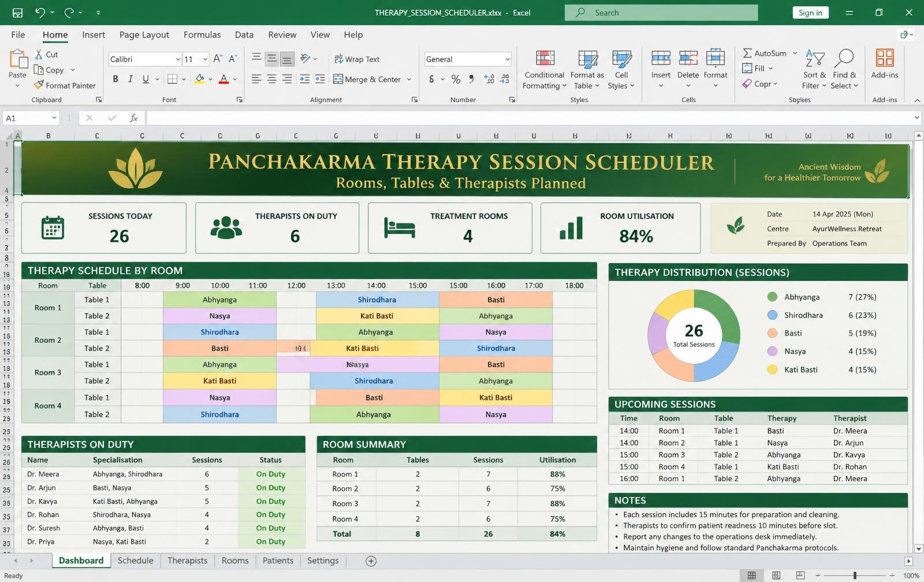Toggle Underline formatting
Screen dimensions: 924x582
click(x=146, y=79)
